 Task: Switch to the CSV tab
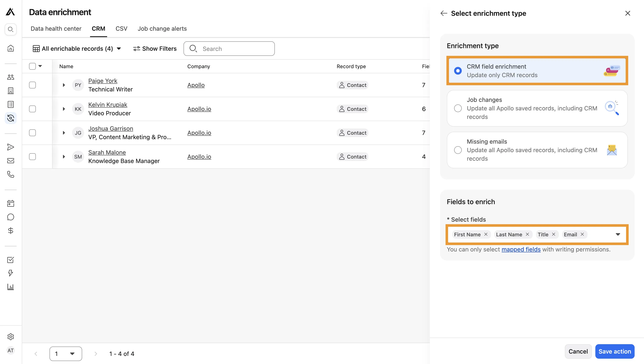point(121,29)
